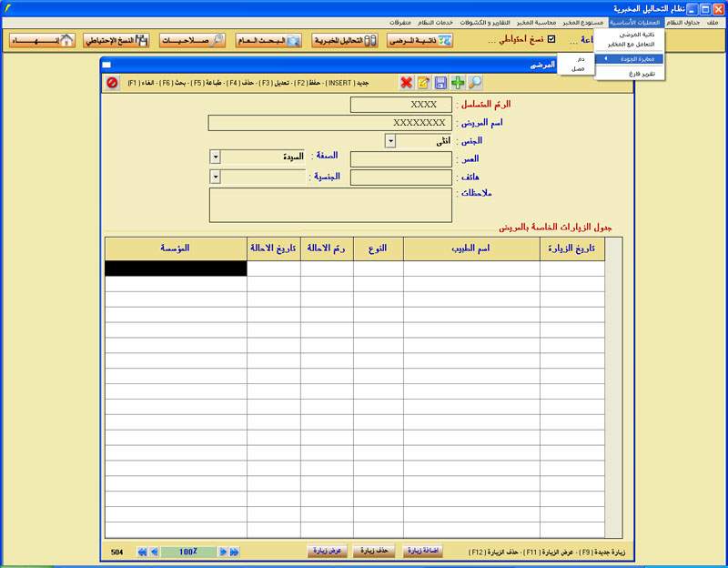Jump to the first record arrow
The height and width of the screenshot is (568, 728).
pos(142,552)
